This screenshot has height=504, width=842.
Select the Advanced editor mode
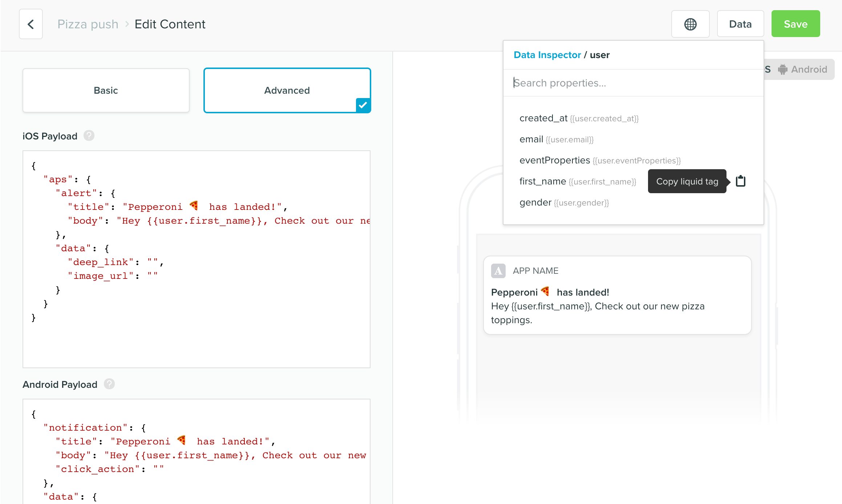tap(287, 90)
